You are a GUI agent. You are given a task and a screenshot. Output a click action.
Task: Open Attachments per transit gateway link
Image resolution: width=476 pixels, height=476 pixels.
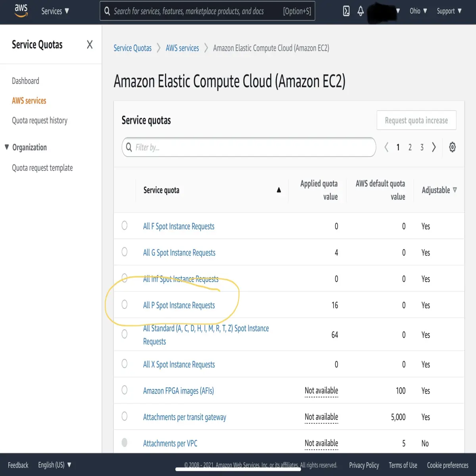tap(184, 417)
